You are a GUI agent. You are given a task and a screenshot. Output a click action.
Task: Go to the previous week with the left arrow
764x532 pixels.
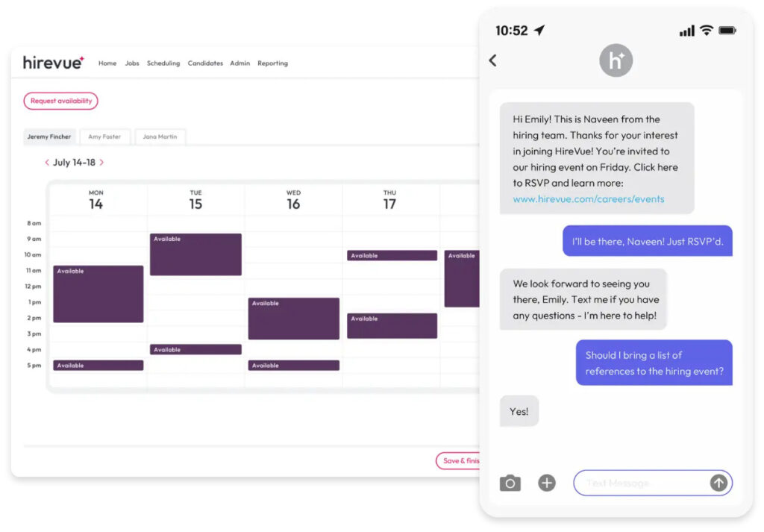[x=47, y=163]
